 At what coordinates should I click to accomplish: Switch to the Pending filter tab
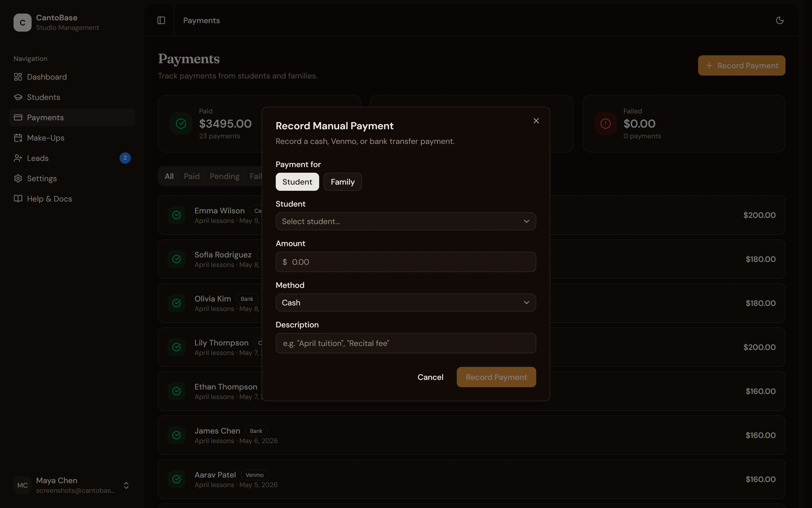(x=224, y=176)
